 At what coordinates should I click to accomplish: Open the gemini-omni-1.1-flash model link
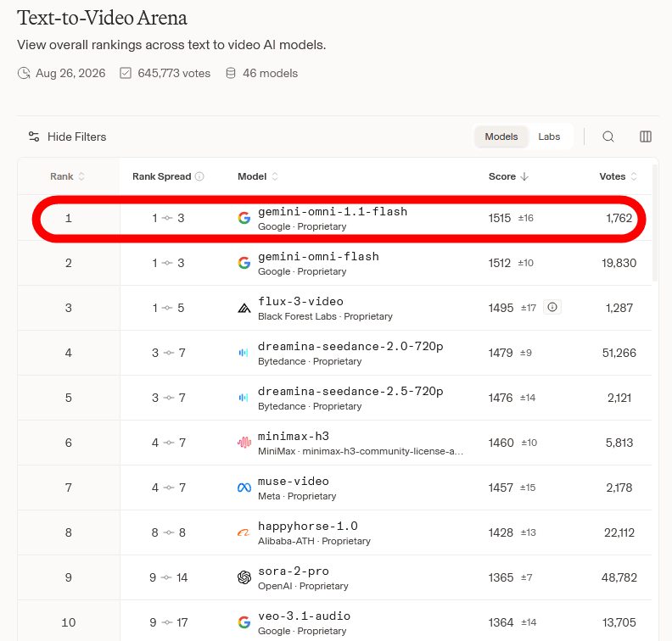coord(333,211)
